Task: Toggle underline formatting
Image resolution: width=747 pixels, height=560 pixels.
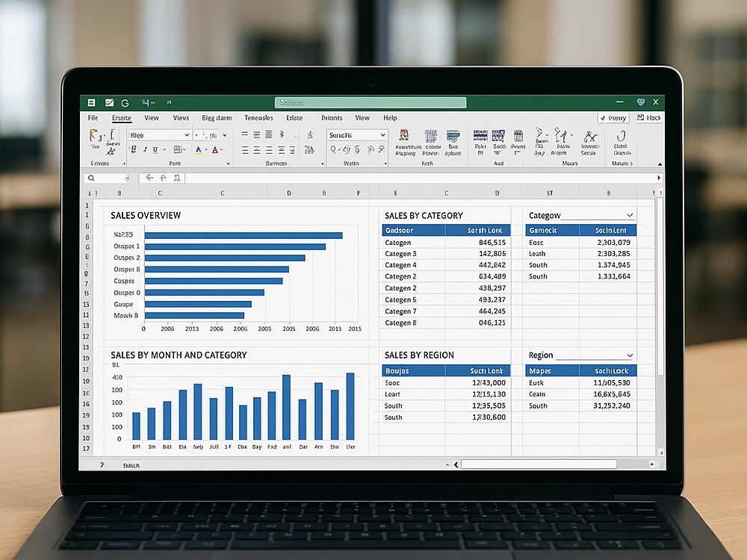Action: pos(155,149)
